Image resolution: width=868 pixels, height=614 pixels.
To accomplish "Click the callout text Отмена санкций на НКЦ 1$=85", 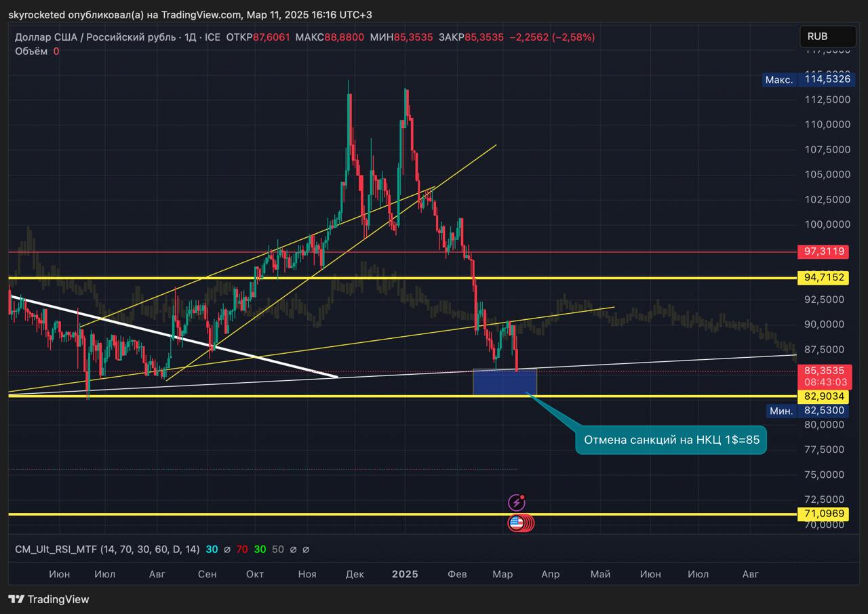I will point(671,440).
